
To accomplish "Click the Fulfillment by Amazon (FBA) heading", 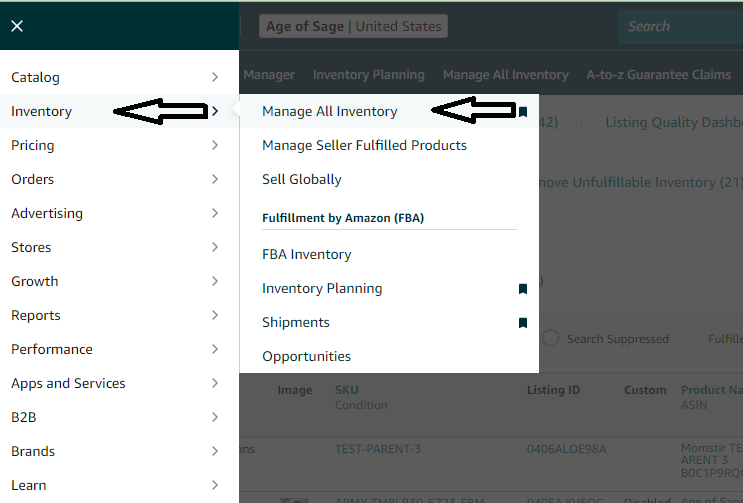I will point(343,218).
